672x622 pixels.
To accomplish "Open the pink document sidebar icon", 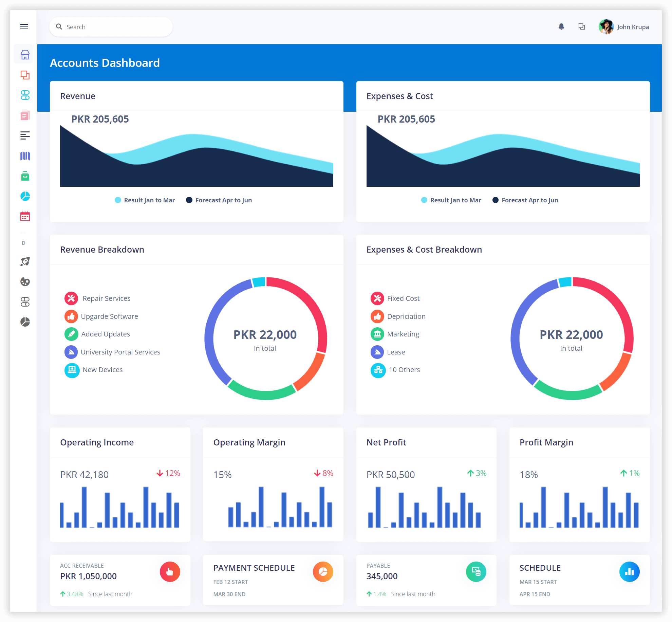I will point(25,115).
